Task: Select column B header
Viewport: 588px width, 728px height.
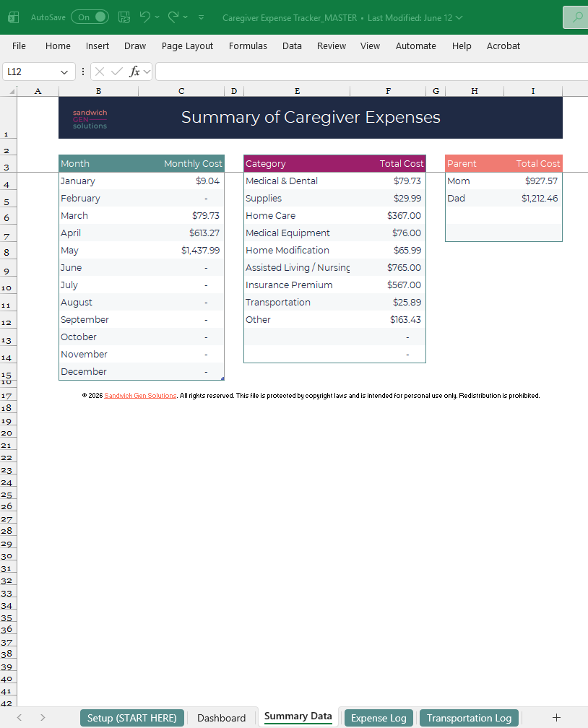Action: click(98, 91)
